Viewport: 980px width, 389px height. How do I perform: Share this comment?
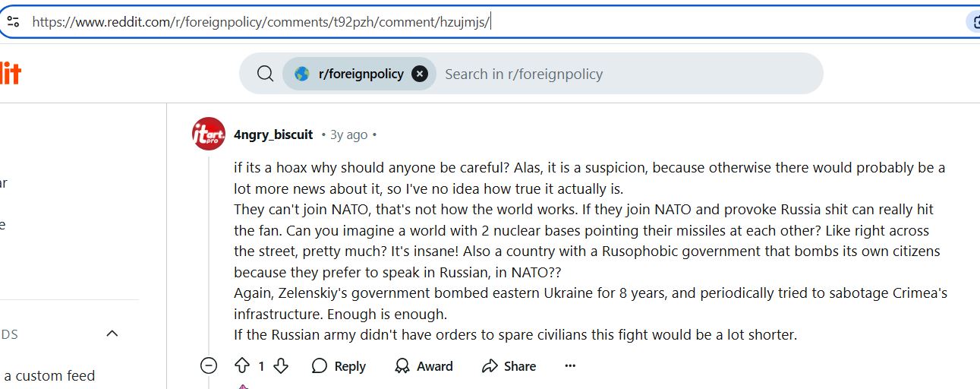pyautogui.click(x=509, y=366)
